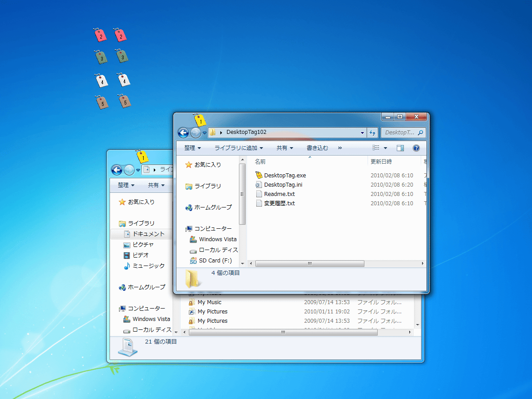Select the right-hand white tag numbered 4
532x399 pixels.
point(124,79)
